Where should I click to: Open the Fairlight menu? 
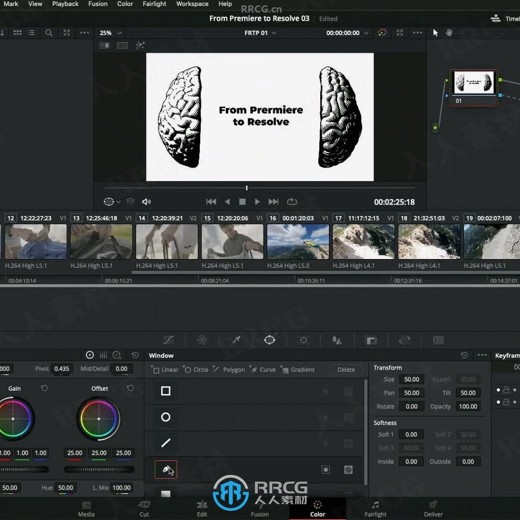(x=154, y=4)
